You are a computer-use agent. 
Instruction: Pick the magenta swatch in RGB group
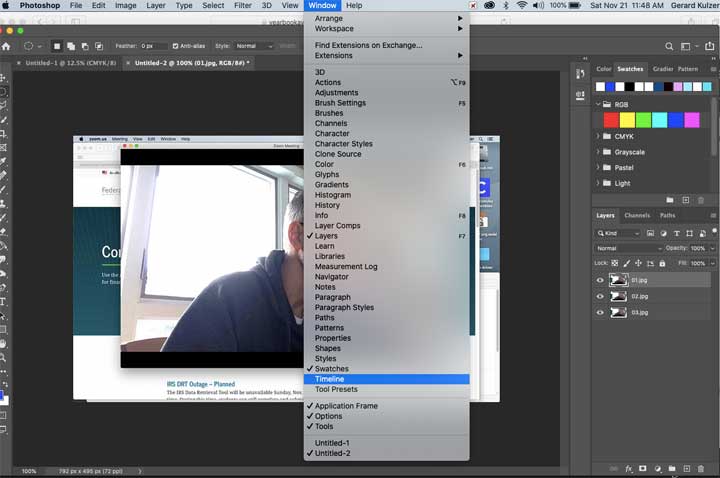(x=692, y=120)
